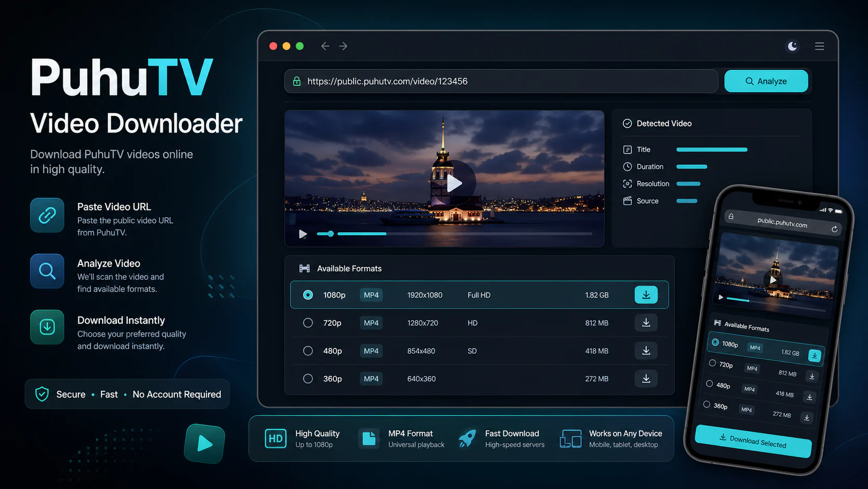This screenshot has height=489, width=868.
Task: Click the phone reload icon
Action: [835, 229]
